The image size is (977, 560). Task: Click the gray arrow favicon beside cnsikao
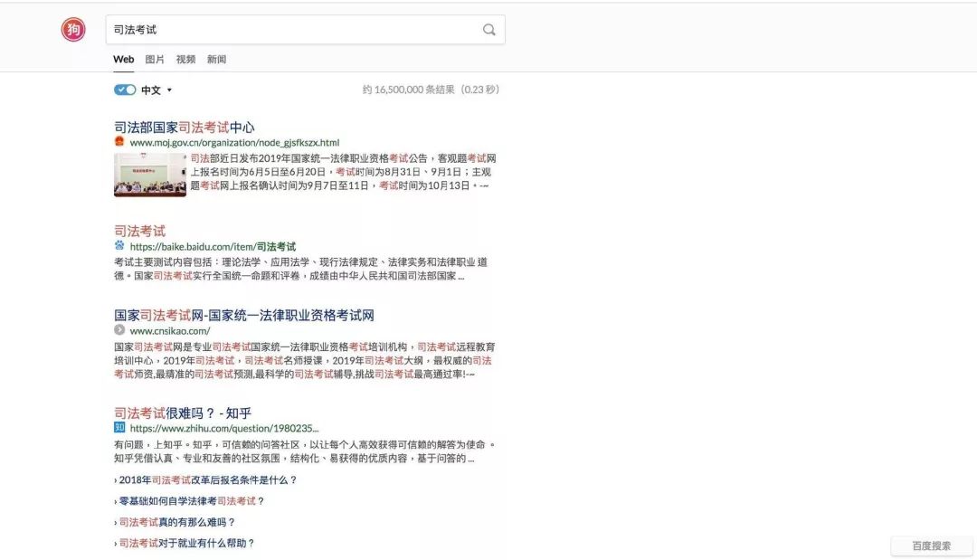(x=119, y=329)
